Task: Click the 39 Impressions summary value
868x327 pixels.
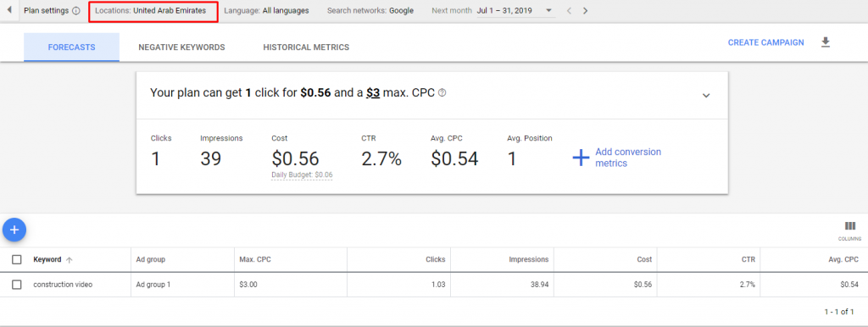Action: (210, 158)
